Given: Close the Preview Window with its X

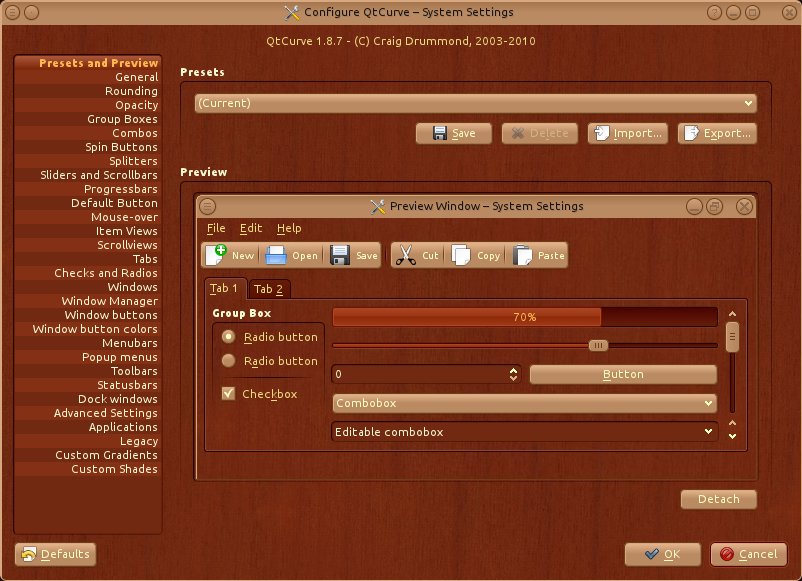Looking at the screenshot, I should 744,207.
